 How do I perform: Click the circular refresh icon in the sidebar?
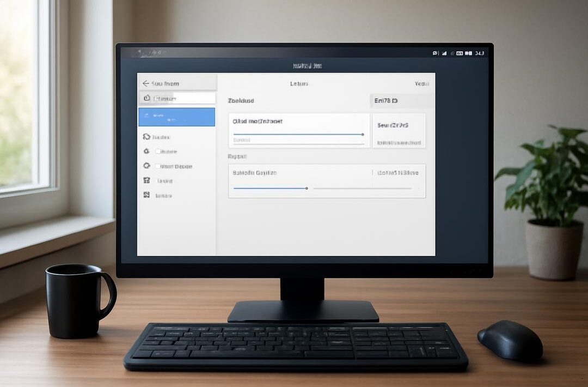click(146, 166)
